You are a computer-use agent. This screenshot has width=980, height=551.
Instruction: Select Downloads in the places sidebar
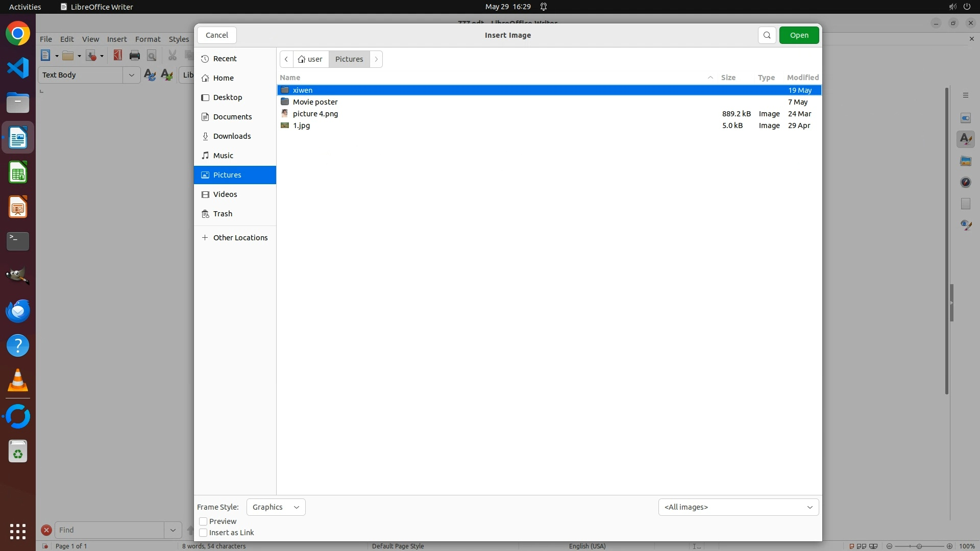pyautogui.click(x=232, y=136)
